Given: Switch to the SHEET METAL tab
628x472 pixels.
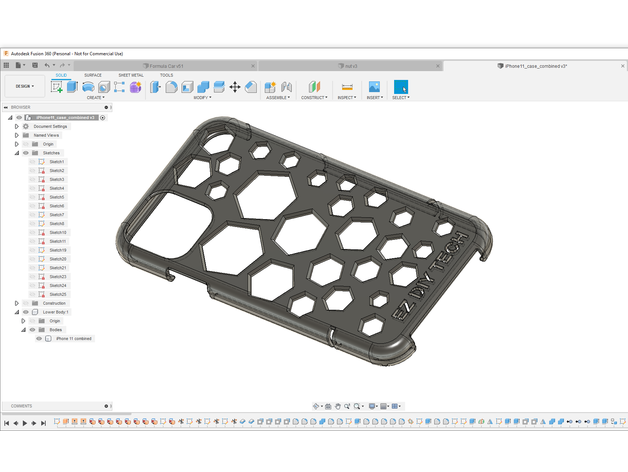Looking at the screenshot, I should tap(131, 75).
